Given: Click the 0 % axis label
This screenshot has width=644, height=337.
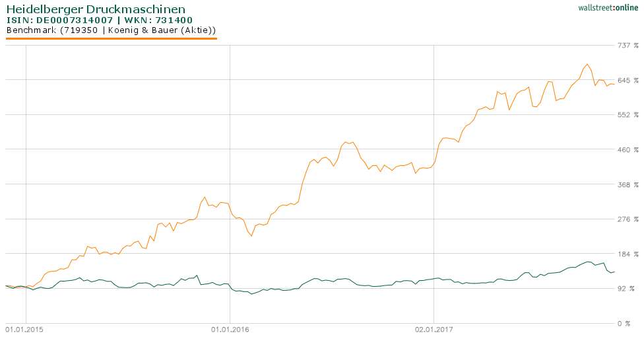Looking at the screenshot, I should (x=631, y=324).
